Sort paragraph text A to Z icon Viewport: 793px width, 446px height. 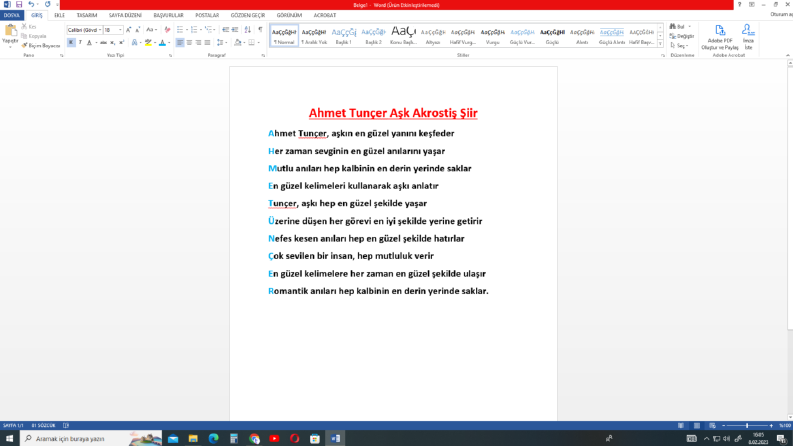[248, 30]
